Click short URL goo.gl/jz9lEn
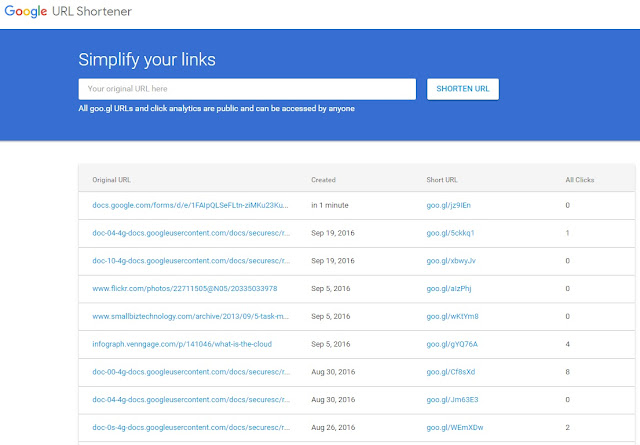Image resolution: width=640 pixels, height=445 pixels. (x=448, y=205)
